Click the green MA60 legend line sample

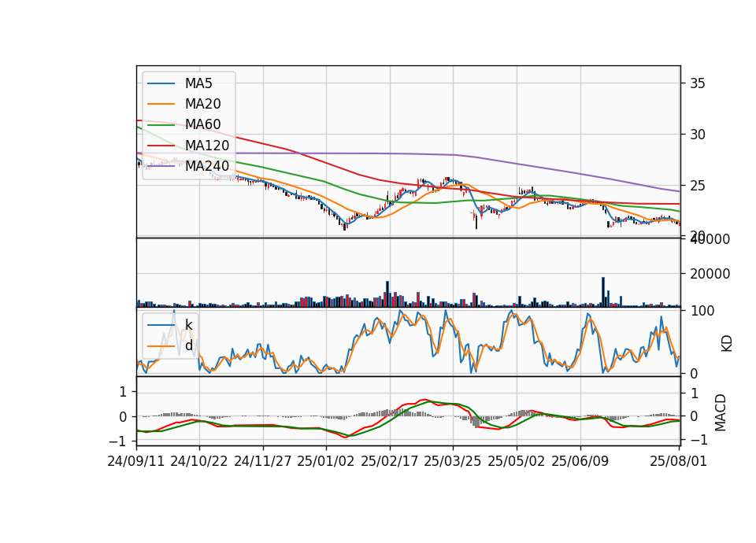click(x=161, y=125)
